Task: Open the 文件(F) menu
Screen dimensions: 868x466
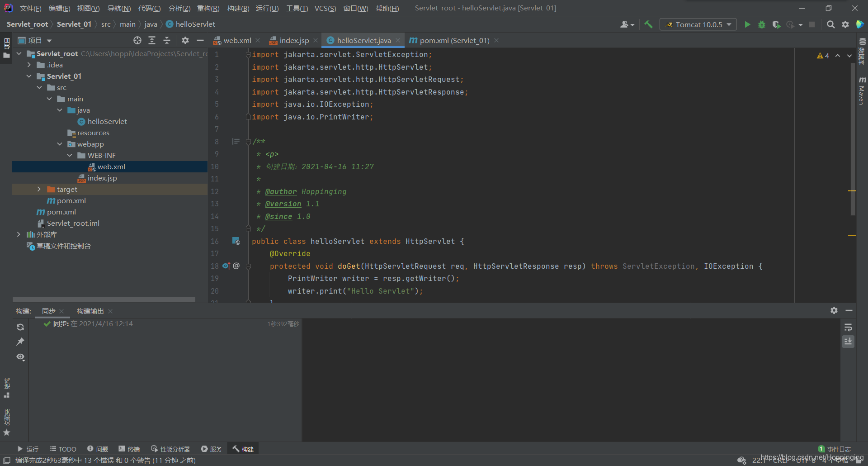Action: (x=30, y=8)
